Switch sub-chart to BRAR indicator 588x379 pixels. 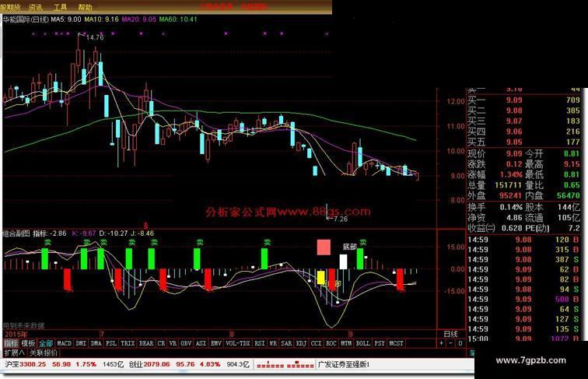coord(146,343)
